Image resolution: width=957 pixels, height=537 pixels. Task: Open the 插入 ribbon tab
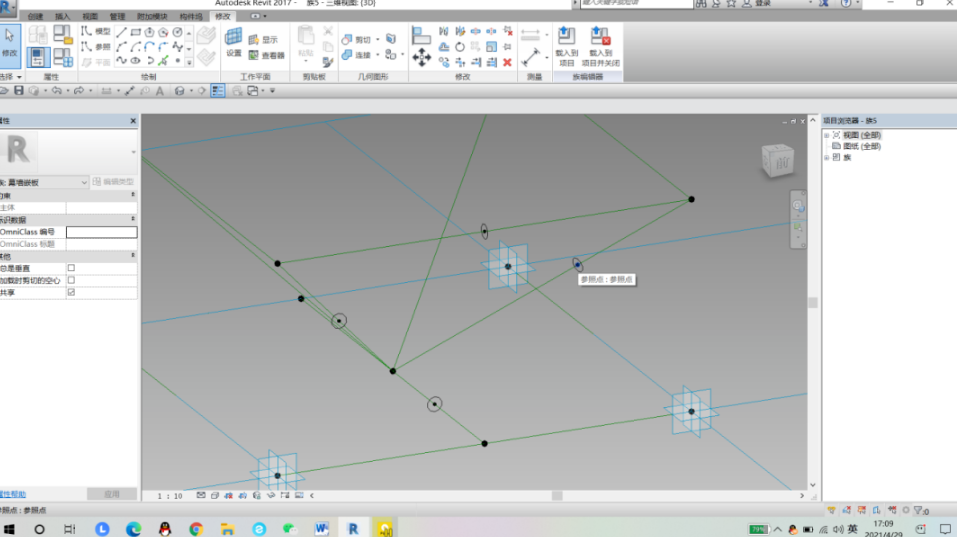pyautogui.click(x=62, y=16)
